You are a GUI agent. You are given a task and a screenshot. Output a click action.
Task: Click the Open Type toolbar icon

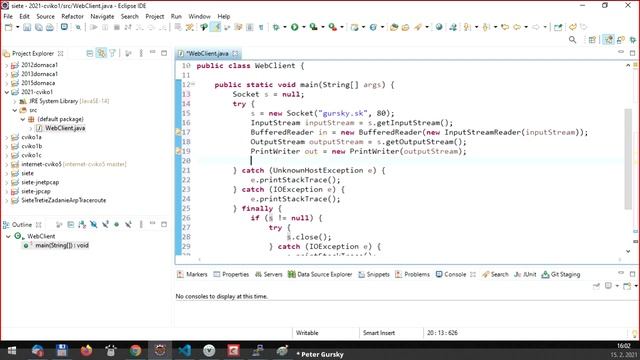[x=394, y=27]
